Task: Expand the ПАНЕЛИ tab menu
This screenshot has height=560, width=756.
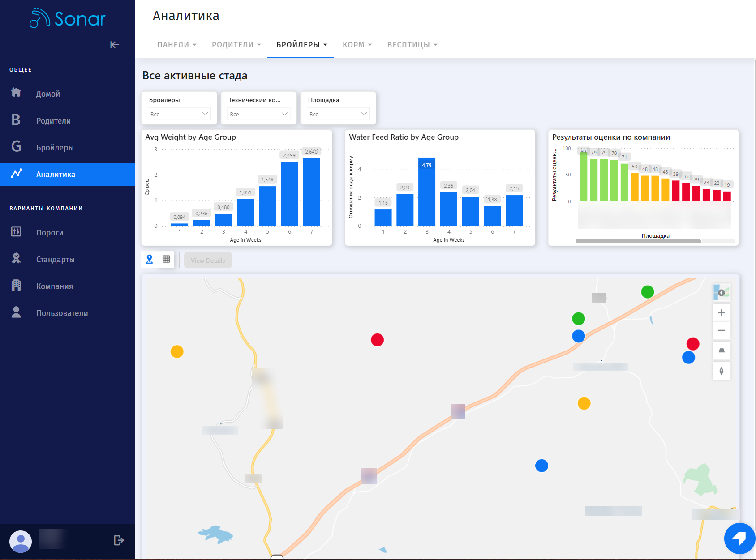Action: (176, 45)
